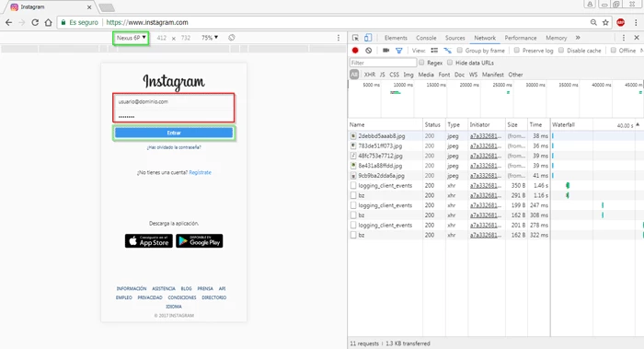Toggle the Offline checkbox

[x=614, y=50]
